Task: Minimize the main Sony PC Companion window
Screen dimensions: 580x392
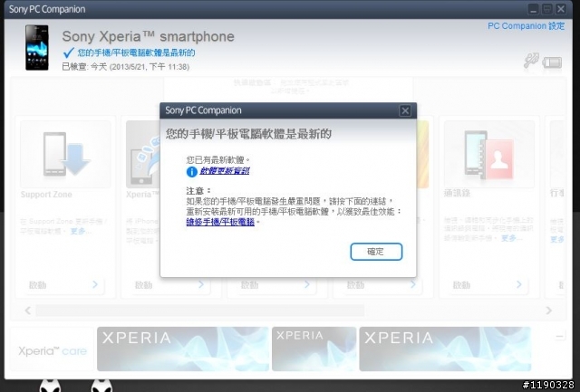Action: pyautogui.click(x=533, y=9)
